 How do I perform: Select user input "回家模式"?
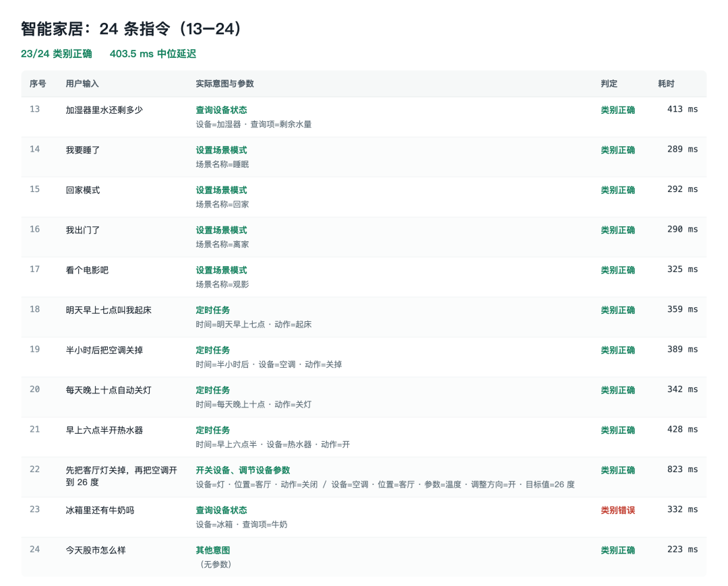[x=83, y=190]
